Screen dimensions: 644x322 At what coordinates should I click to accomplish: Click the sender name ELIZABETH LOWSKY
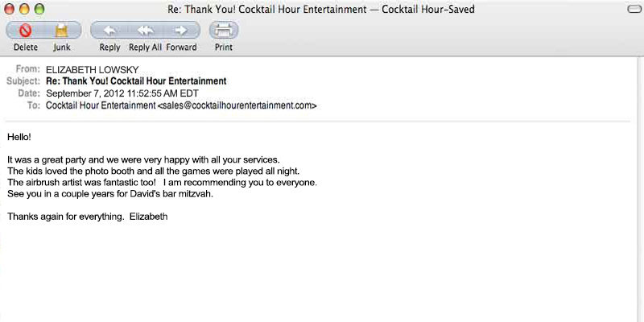pos(93,70)
